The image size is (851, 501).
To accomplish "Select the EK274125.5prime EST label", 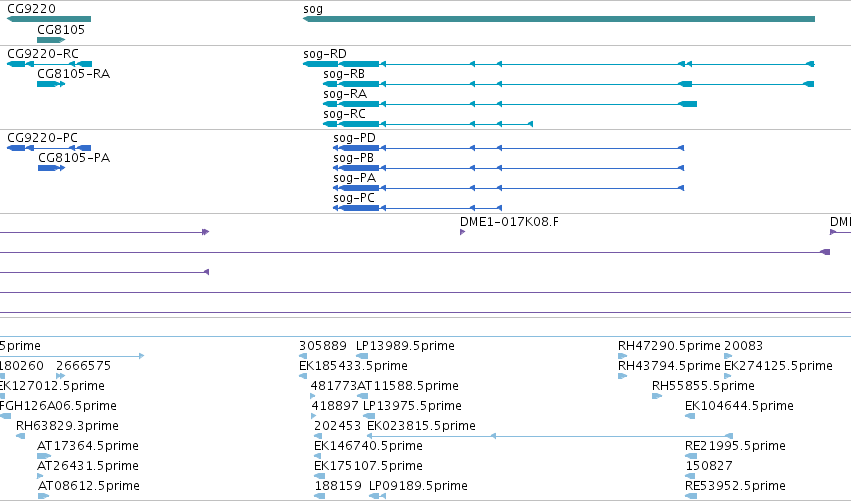I will [x=778, y=366].
